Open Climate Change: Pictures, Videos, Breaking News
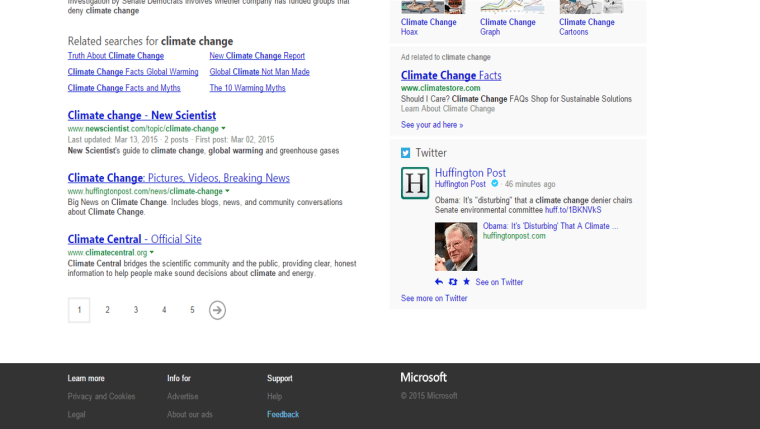This screenshot has width=760, height=429. [179, 178]
